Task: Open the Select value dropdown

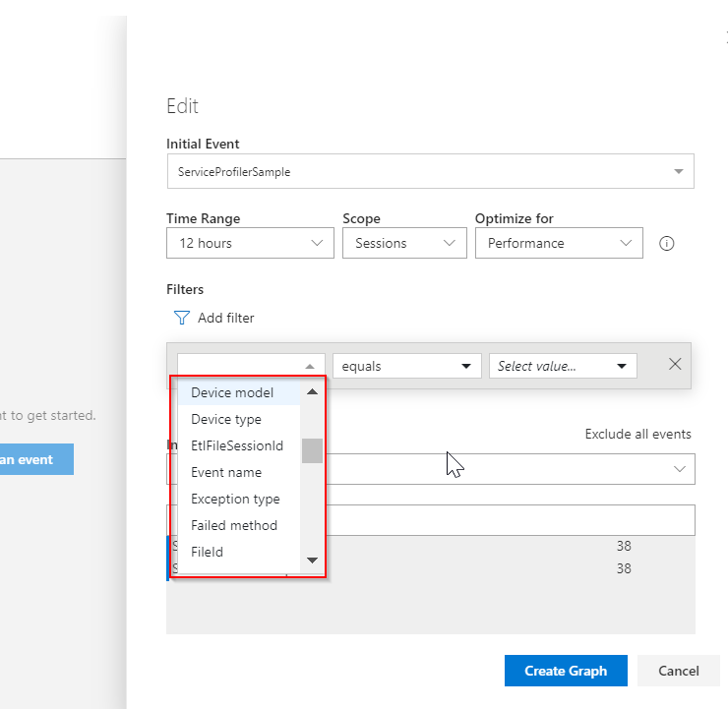Action: (563, 366)
